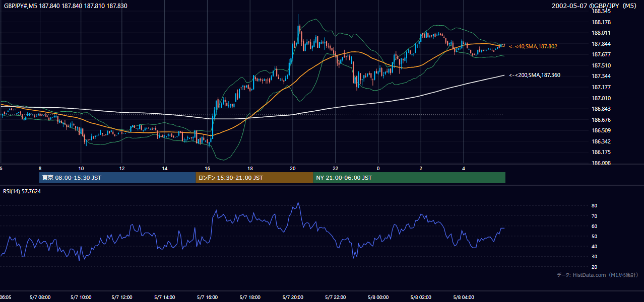Click the bottom time label 5/8 00:00
Viewport: 644px width, 302px height.
378,297
